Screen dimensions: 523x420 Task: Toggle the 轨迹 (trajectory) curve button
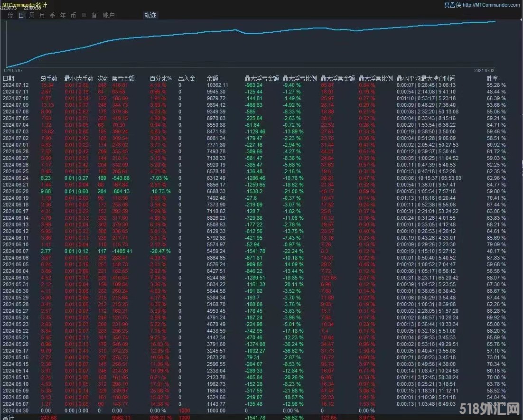click(x=150, y=15)
